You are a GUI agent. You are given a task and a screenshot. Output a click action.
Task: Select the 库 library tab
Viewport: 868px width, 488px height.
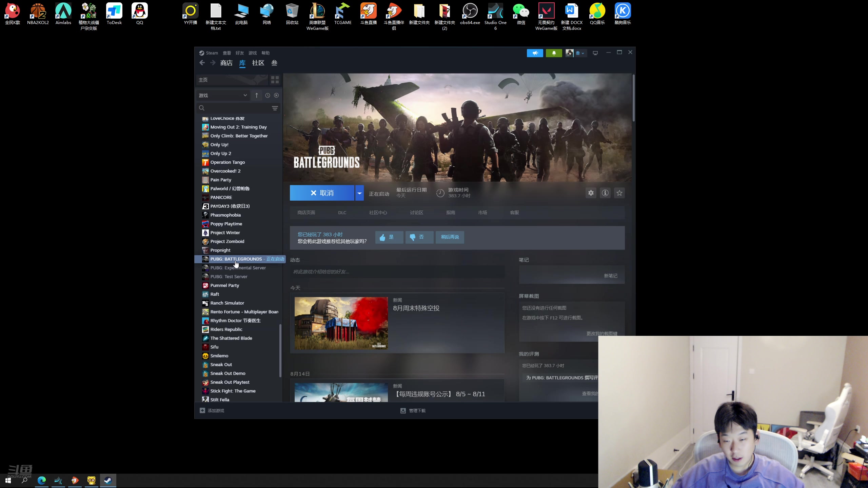point(242,63)
